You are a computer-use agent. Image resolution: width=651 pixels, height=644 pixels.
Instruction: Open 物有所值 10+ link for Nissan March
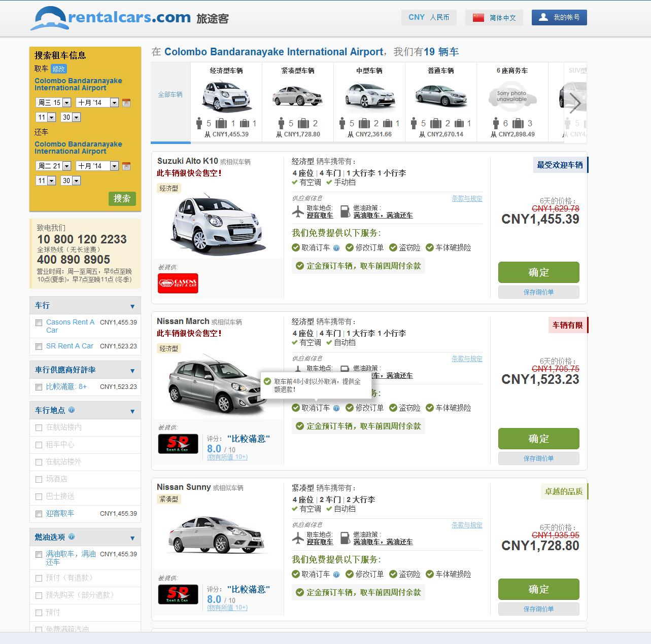(x=227, y=457)
